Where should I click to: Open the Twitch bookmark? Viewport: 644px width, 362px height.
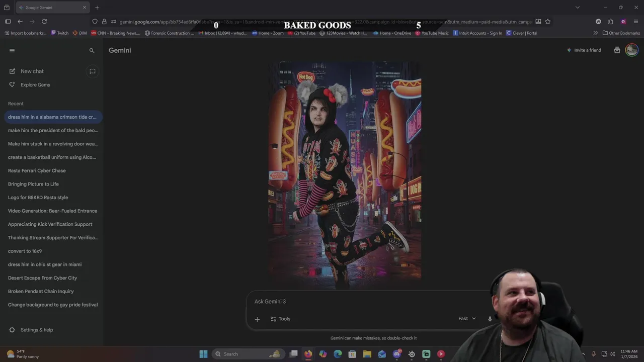click(59, 33)
